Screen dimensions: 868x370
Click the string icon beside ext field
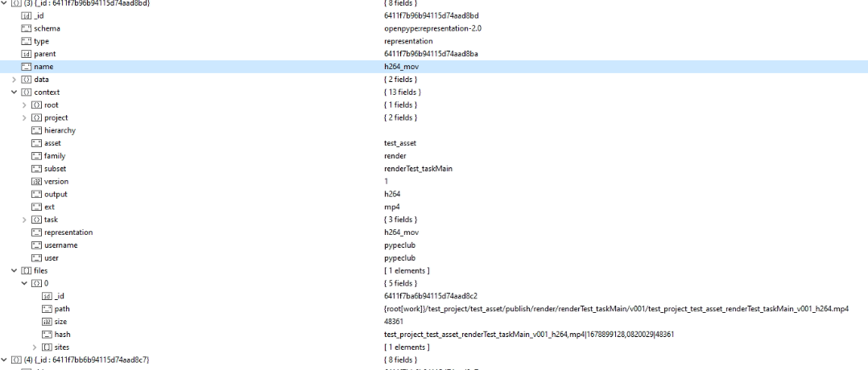point(36,206)
